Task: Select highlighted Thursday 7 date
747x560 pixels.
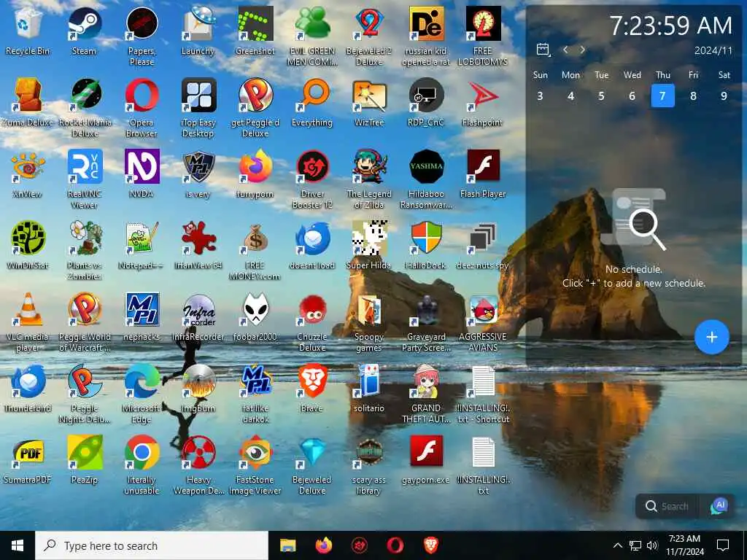Action: (x=662, y=96)
